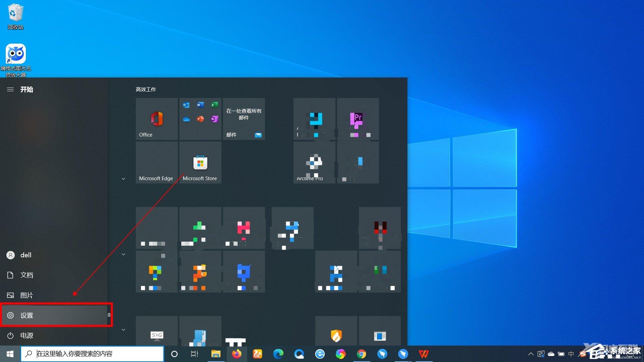Image resolution: width=644 pixels, height=362 pixels.
Task: Open Firefox from the taskbar
Action: pos(237,354)
